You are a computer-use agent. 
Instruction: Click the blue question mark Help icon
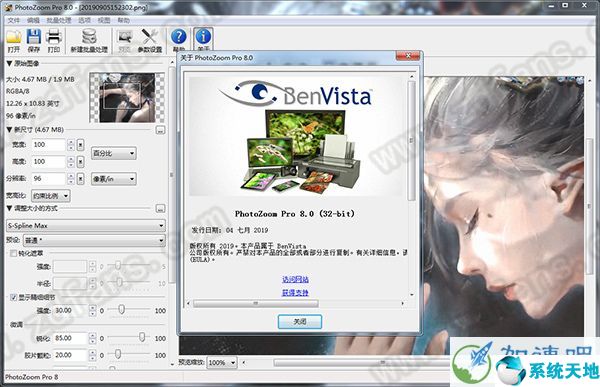tap(179, 37)
